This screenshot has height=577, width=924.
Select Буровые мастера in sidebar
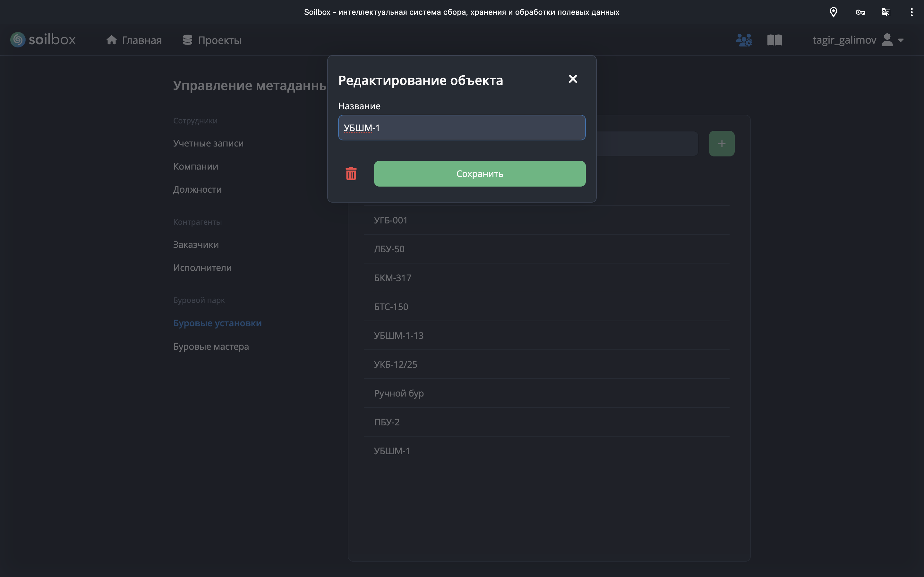pyautogui.click(x=211, y=347)
